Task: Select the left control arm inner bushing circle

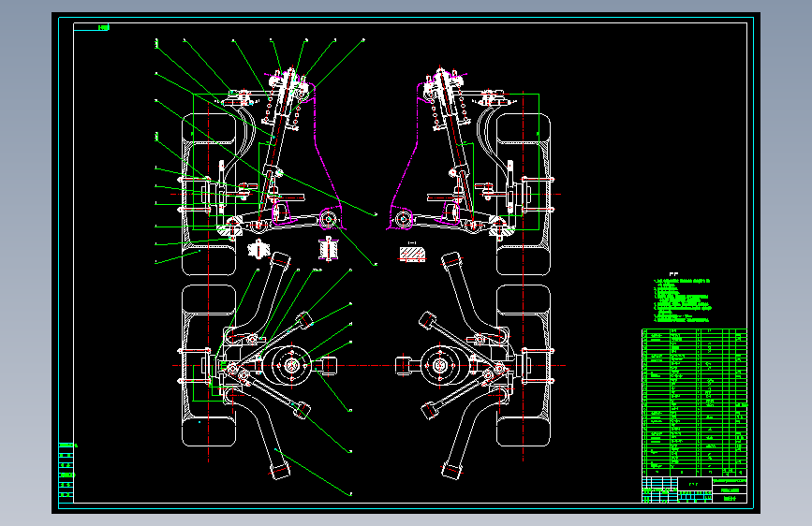Action: [x=328, y=219]
